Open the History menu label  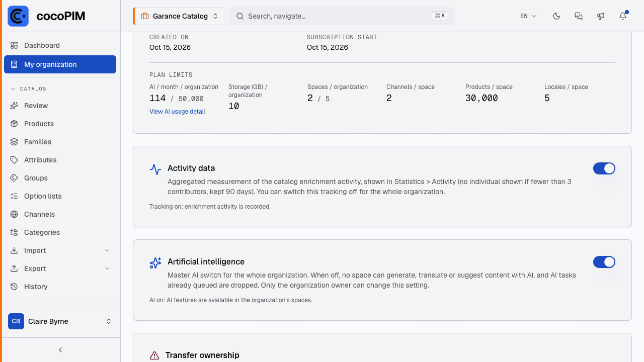coord(36,287)
